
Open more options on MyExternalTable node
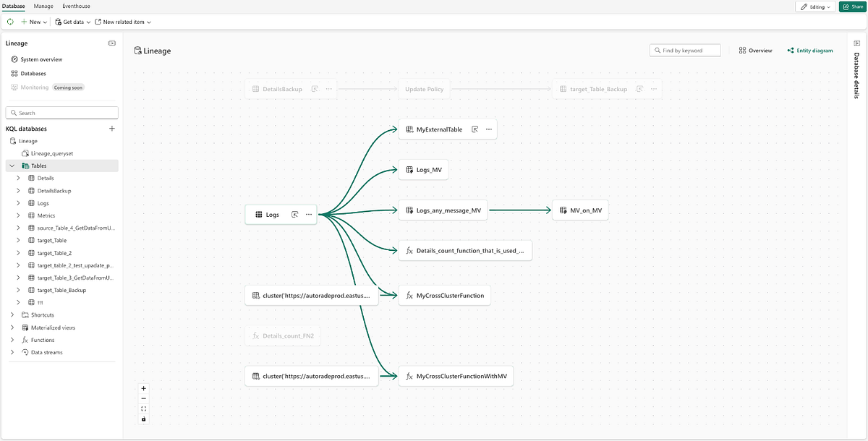pyautogui.click(x=489, y=129)
